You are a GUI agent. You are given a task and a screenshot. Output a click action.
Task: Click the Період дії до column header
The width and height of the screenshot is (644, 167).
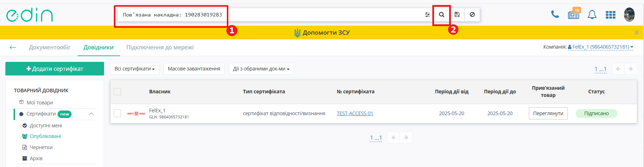500,92
